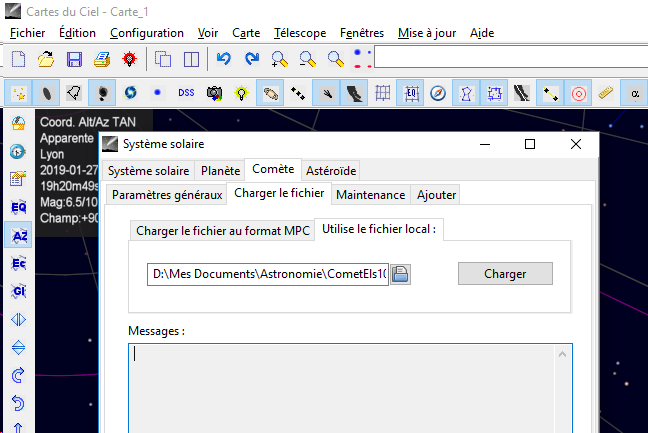Toggle ecliptic coordinates Ec button

point(18,264)
